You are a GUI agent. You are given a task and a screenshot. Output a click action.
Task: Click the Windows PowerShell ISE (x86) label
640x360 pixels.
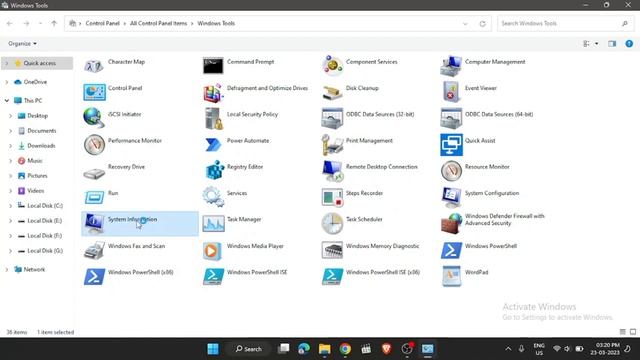point(382,272)
